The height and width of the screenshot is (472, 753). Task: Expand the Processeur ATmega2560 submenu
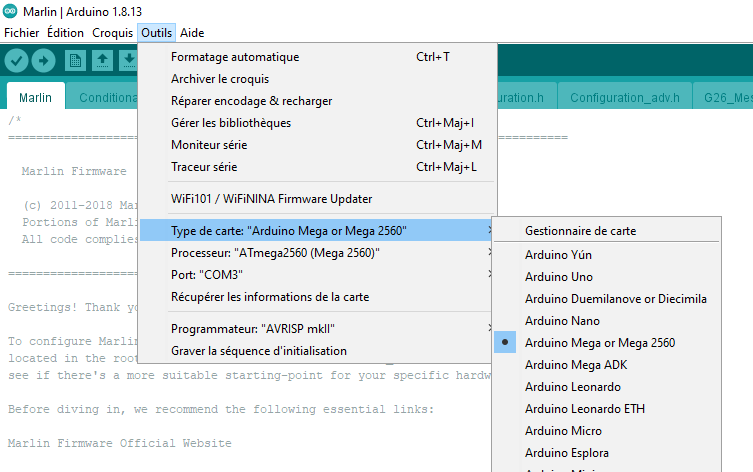(317, 253)
